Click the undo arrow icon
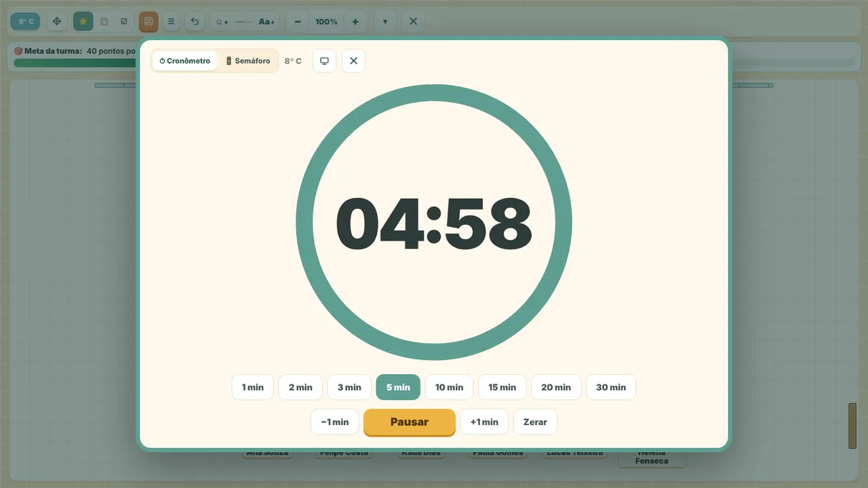This screenshot has height=488, width=868. click(195, 22)
